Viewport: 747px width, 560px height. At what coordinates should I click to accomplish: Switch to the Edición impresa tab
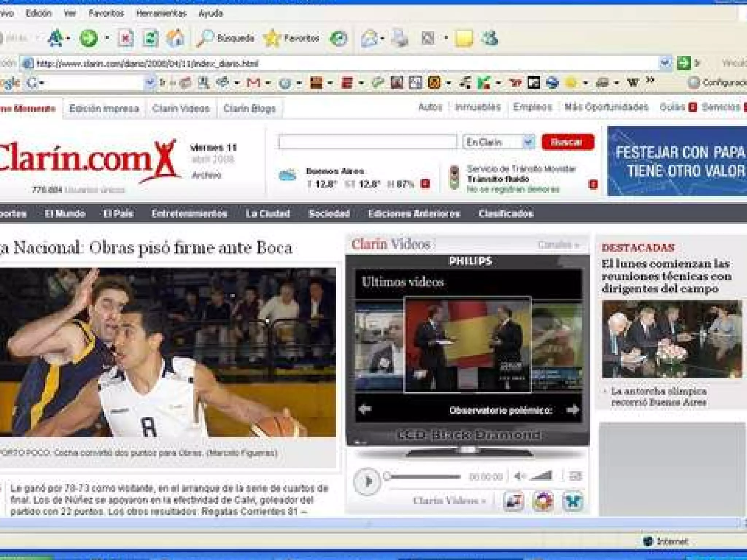104,109
